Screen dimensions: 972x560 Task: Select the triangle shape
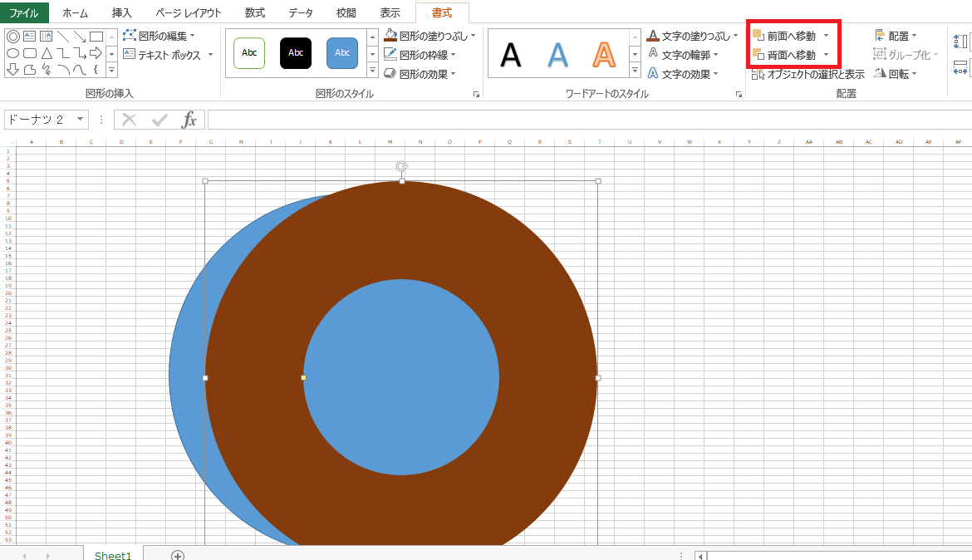[46, 53]
